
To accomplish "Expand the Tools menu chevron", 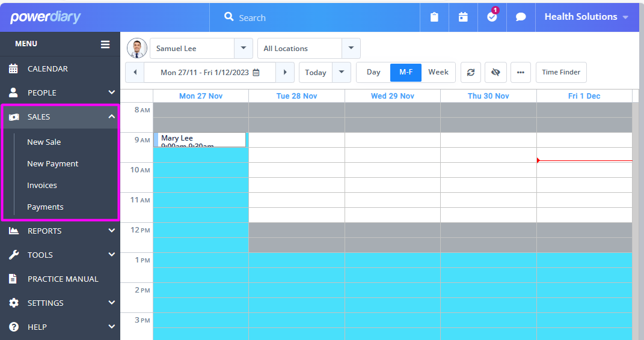I will click(111, 254).
